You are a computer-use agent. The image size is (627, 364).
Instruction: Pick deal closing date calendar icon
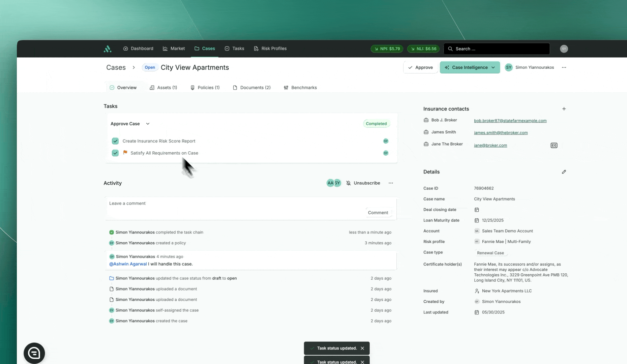[x=477, y=210]
